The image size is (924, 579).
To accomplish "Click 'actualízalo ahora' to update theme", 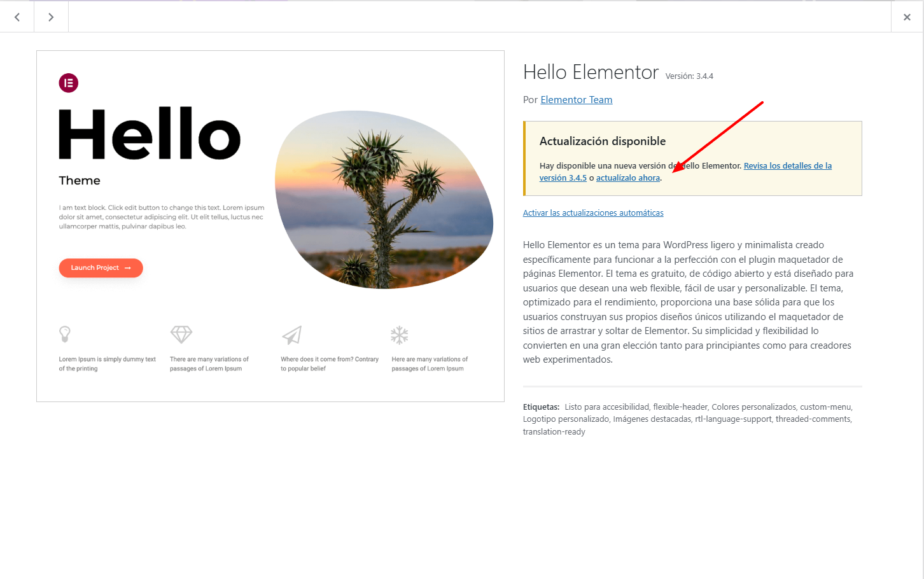I will pyautogui.click(x=627, y=178).
